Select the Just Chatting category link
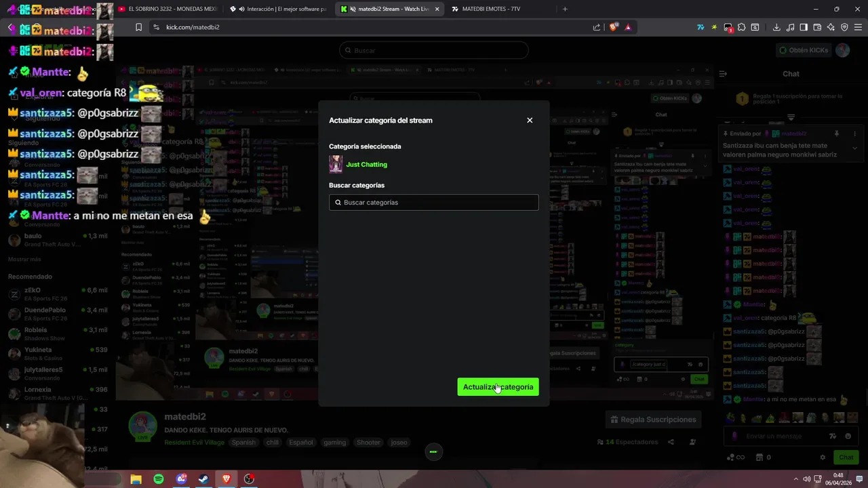Screen dimensions: 868x488 tap(366, 165)
